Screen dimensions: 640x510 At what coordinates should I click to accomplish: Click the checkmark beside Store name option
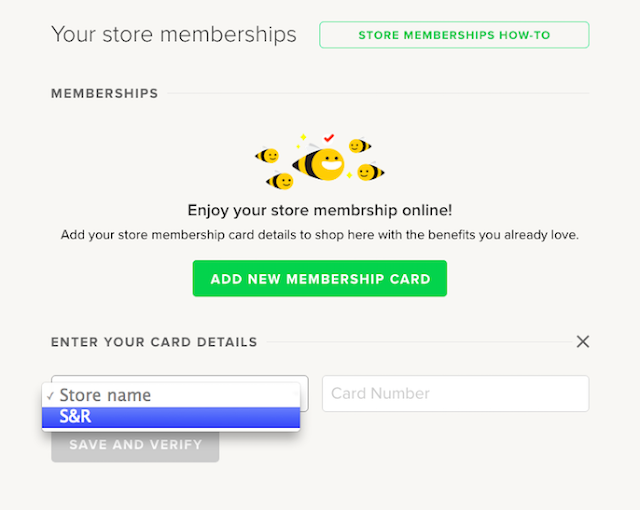click(50, 396)
